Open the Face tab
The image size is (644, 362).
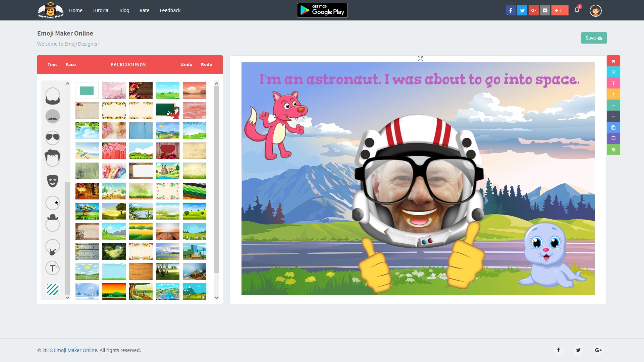(71, 64)
